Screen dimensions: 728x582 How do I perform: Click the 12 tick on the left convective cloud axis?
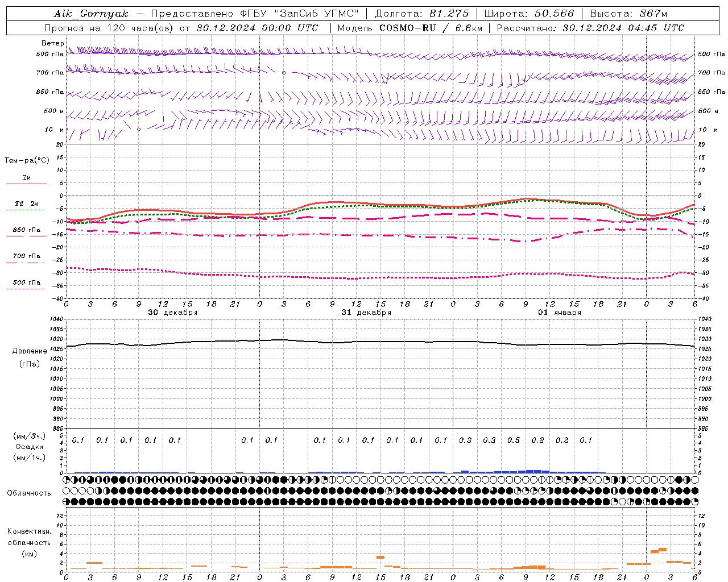60,516
